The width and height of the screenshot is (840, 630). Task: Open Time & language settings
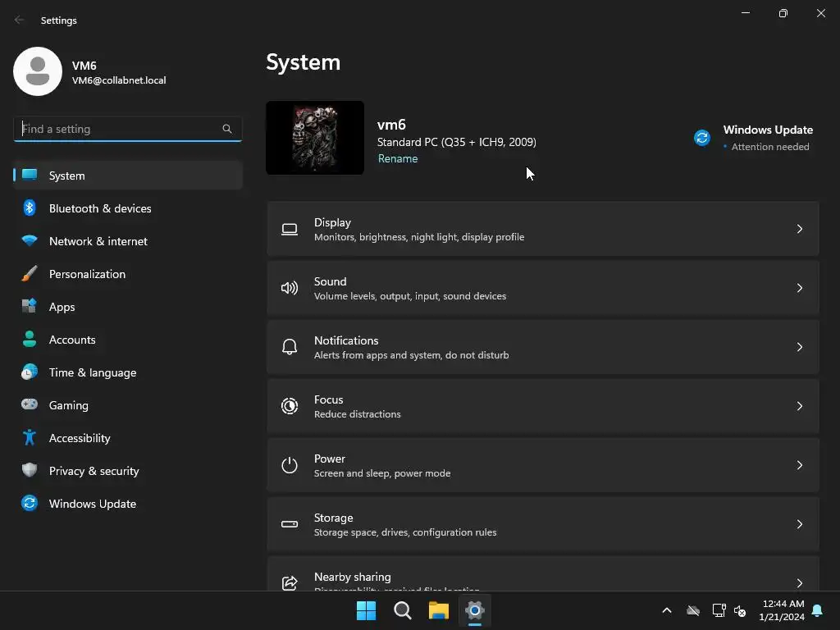click(x=128, y=372)
